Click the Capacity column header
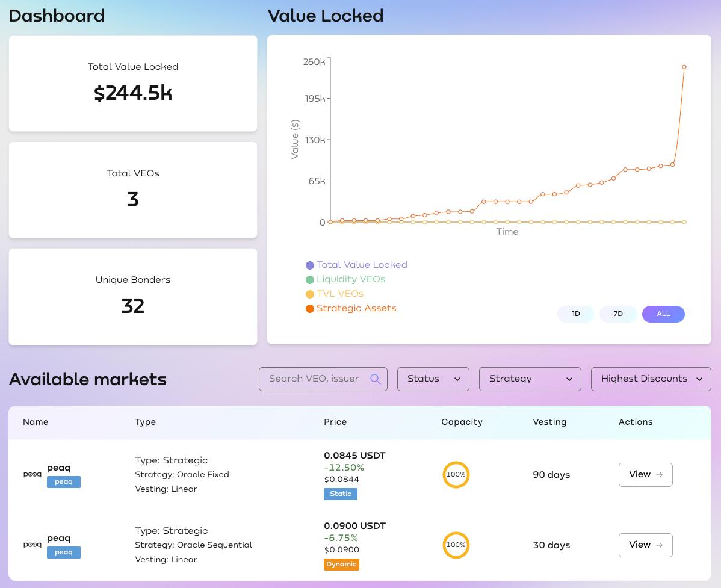 462,422
